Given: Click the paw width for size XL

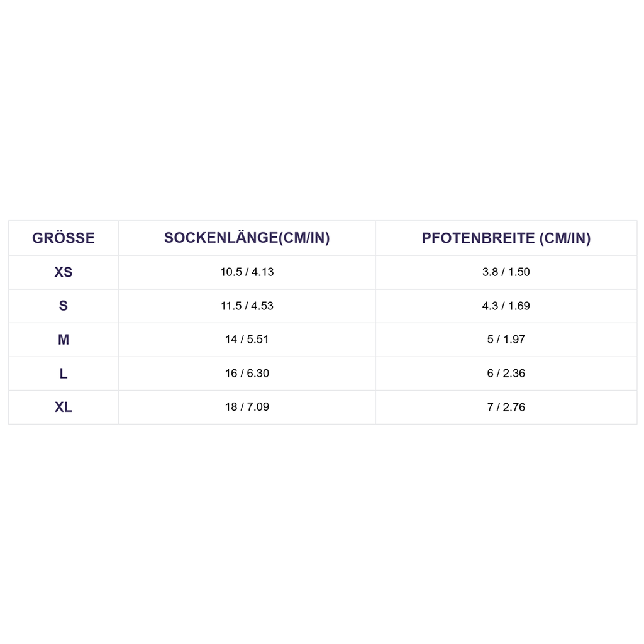Looking at the screenshot, I should [x=506, y=408].
